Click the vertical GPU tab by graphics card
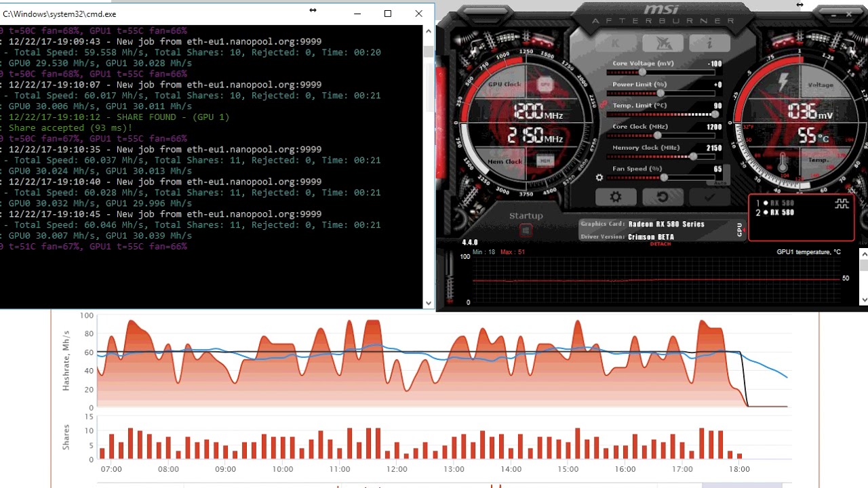The image size is (868, 488). point(740,230)
